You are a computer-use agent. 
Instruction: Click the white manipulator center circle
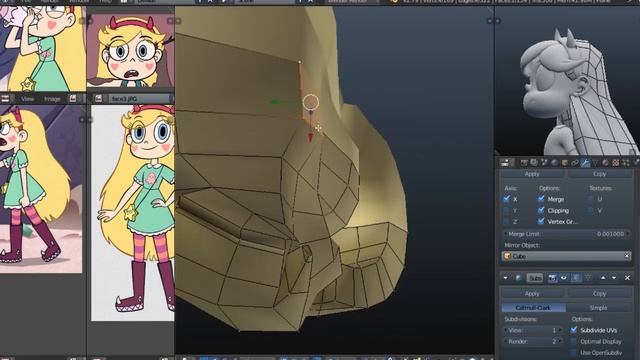311,102
